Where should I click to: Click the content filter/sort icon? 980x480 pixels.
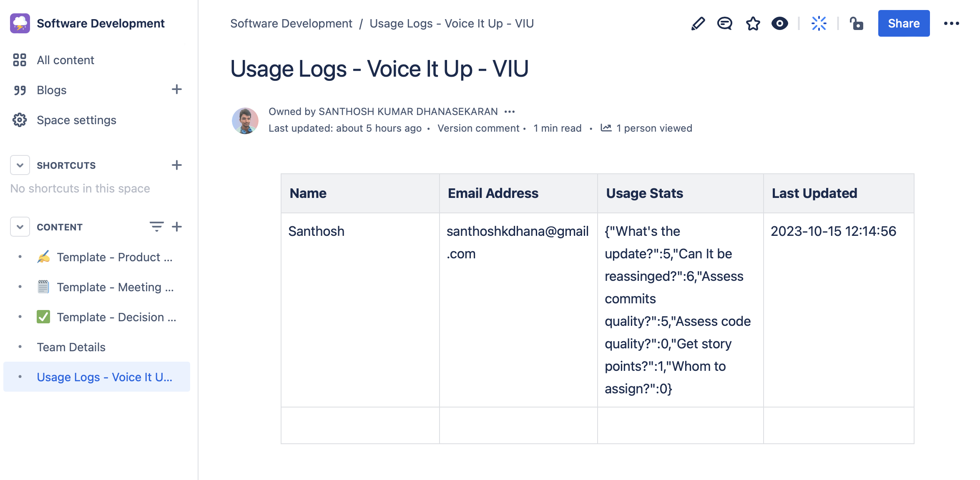pyautogui.click(x=156, y=227)
